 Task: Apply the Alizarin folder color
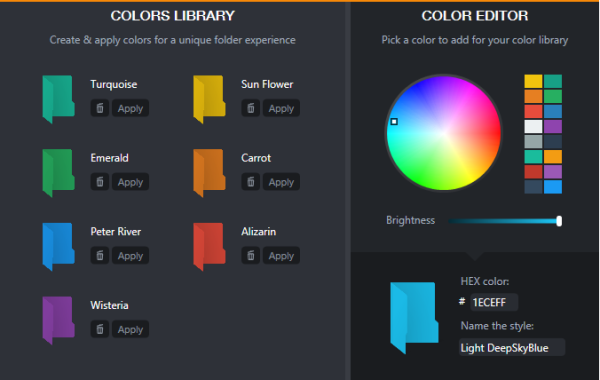click(x=281, y=255)
